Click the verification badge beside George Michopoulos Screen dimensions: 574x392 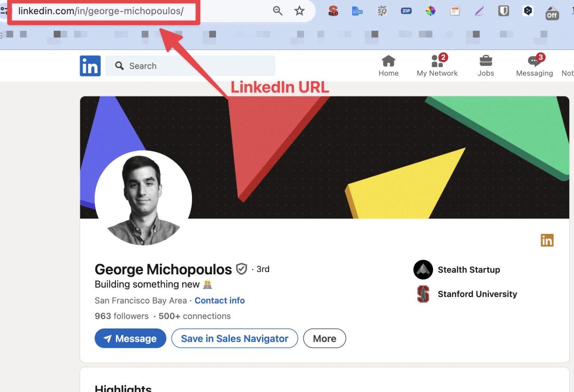click(242, 269)
